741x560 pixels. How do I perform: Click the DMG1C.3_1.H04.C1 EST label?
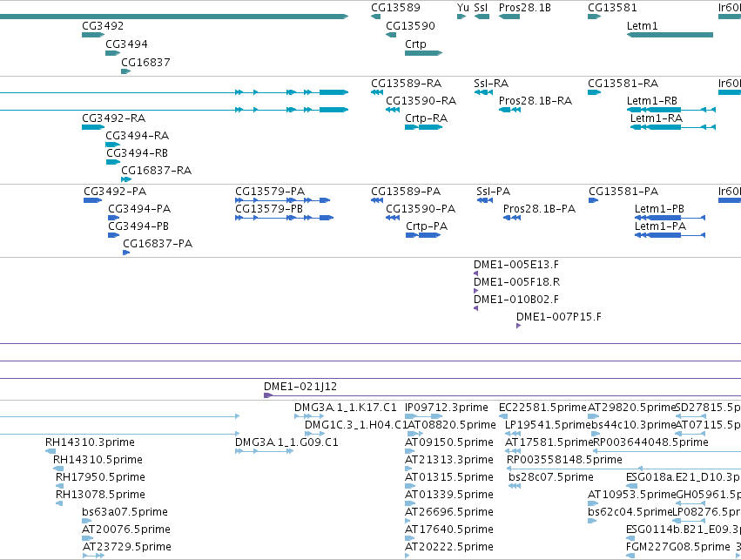tap(355, 425)
